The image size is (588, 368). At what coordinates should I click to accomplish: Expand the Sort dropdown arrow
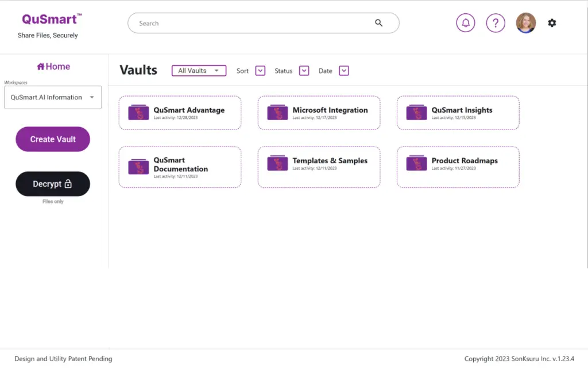point(260,71)
